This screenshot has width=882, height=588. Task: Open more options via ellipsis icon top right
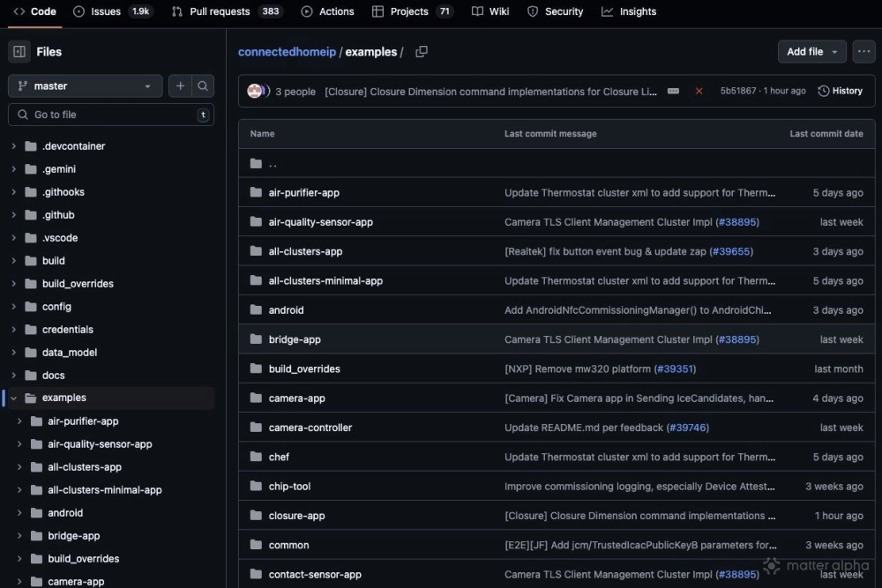coord(863,52)
